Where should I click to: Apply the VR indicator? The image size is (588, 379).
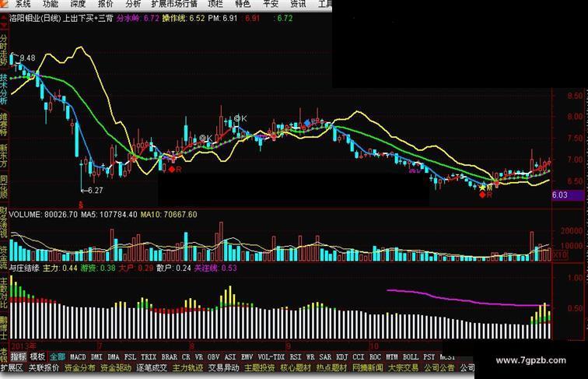tap(199, 356)
